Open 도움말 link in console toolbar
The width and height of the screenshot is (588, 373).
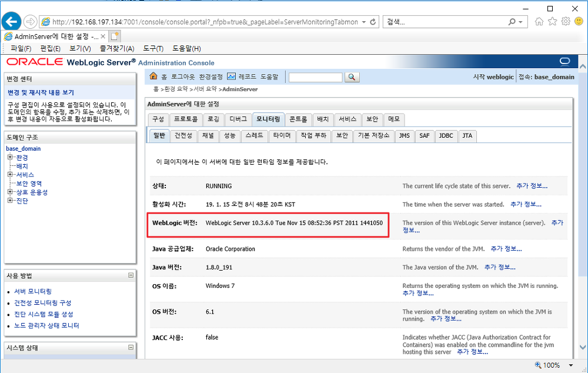pyautogui.click(x=269, y=76)
